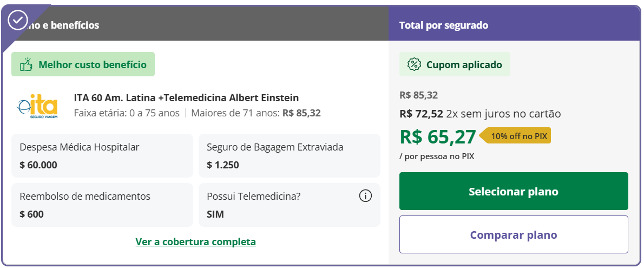Click the Possui Telemedicina card

[x=281, y=205]
